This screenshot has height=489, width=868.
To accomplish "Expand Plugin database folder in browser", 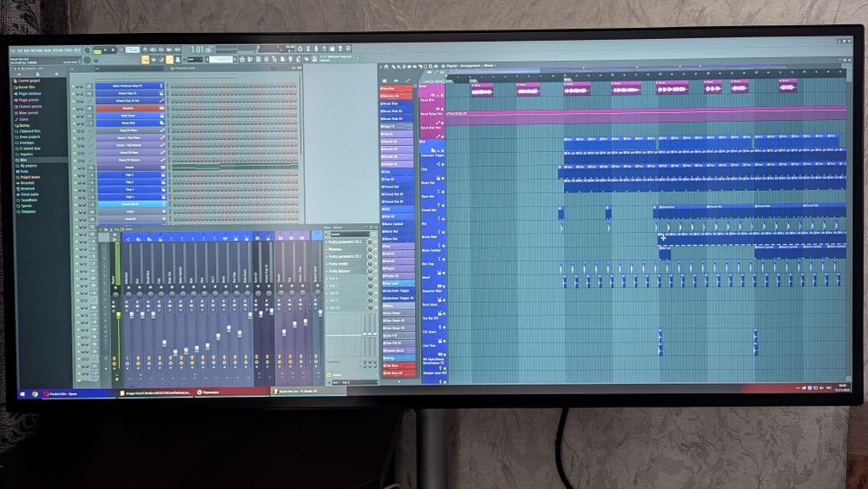I will (30, 94).
